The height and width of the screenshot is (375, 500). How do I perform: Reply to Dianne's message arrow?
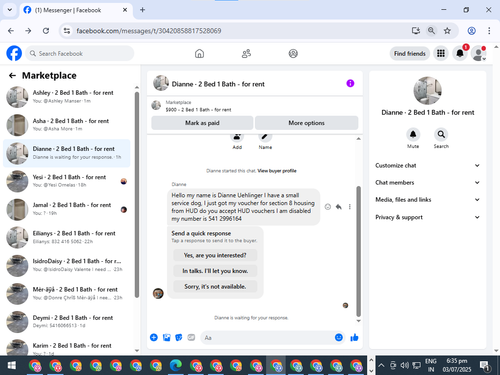point(339,207)
